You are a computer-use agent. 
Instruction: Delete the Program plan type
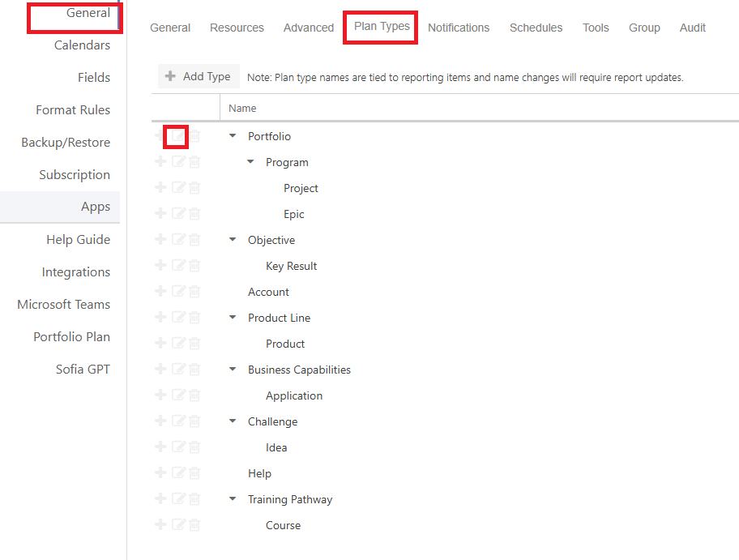[194, 162]
